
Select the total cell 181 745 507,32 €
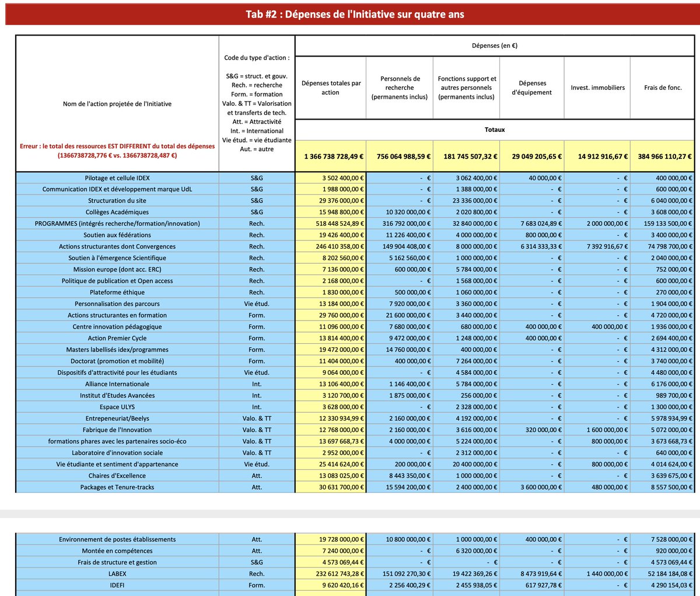[x=467, y=156]
